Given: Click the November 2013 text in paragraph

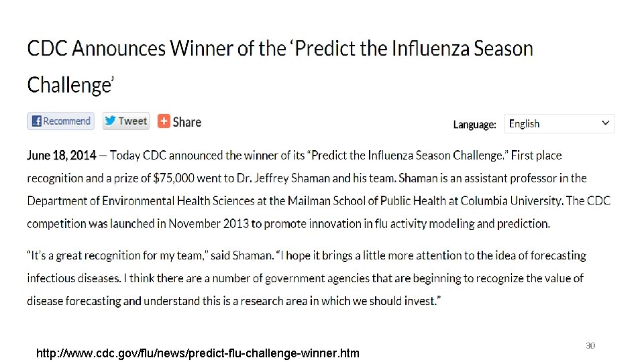Looking at the screenshot, I should (209, 224).
